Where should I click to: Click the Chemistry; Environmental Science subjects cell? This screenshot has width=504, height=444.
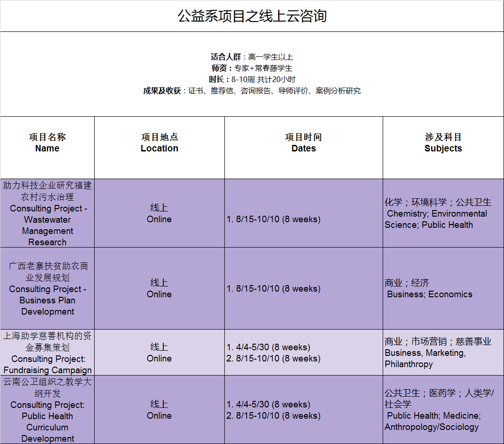[443, 214]
